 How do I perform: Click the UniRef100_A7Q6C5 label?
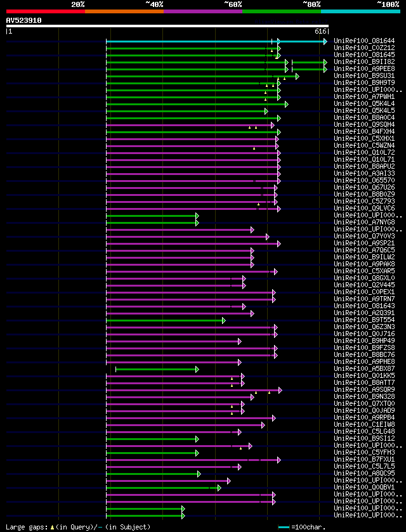364,250
